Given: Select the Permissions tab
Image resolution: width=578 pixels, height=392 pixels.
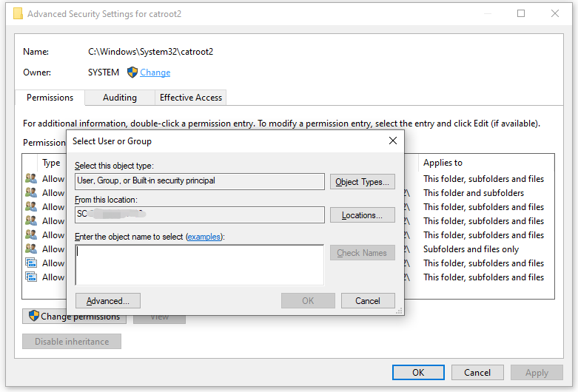Looking at the screenshot, I should [50, 98].
